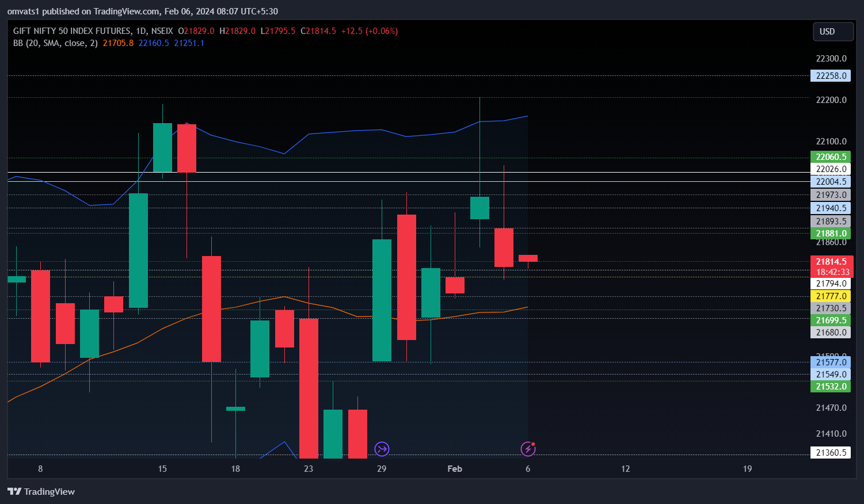Click the green 21699.5 price label
The width and height of the screenshot is (864, 504).
click(x=830, y=320)
